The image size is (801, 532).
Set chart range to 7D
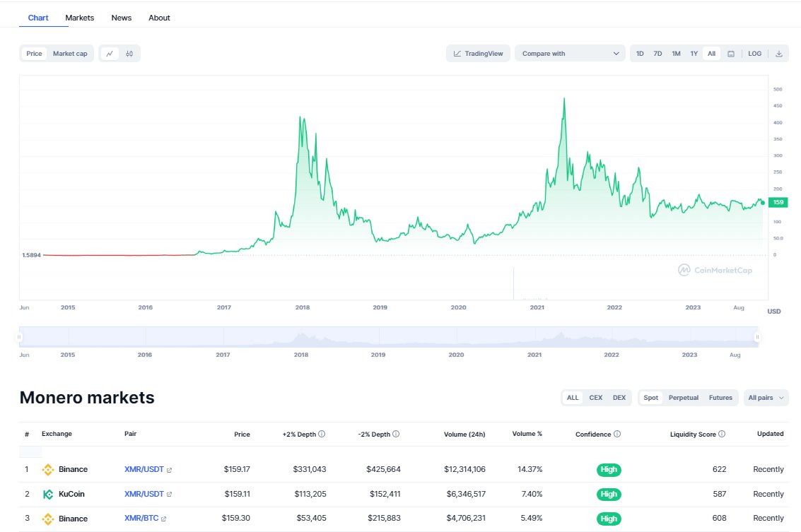[657, 54]
